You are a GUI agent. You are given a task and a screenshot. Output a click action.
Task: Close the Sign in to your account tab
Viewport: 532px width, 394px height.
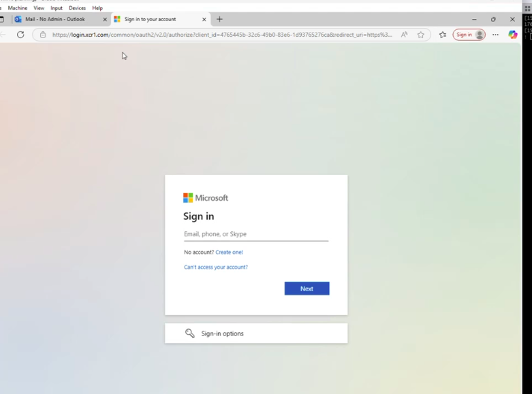tap(204, 20)
